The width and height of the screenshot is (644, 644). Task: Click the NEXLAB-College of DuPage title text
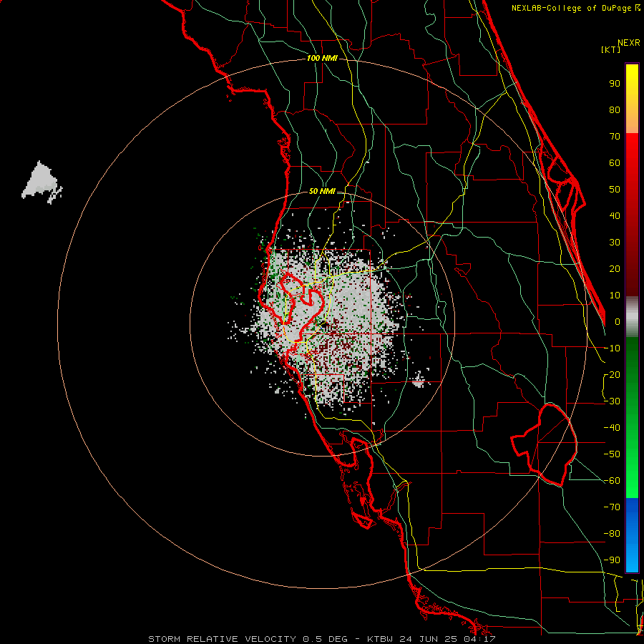[x=575, y=8]
